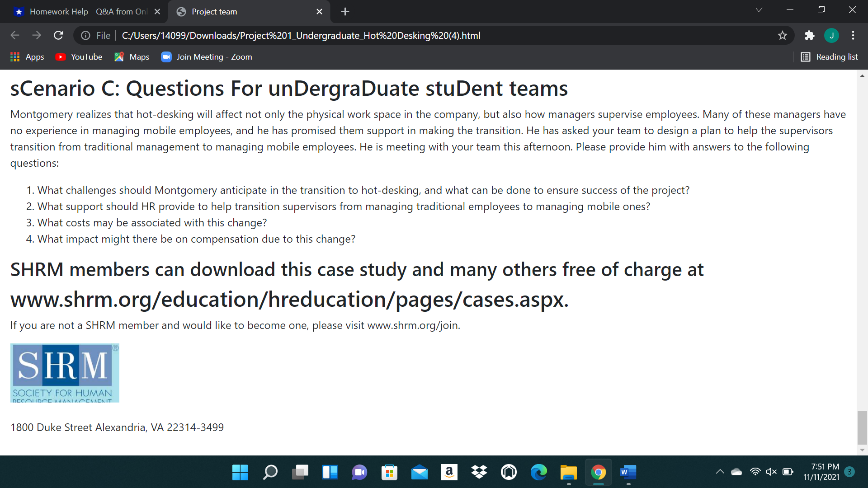This screenshot has width=868, height=488.
Task: Expand the tab search dropdown arrow
Action: coord(759,10)
